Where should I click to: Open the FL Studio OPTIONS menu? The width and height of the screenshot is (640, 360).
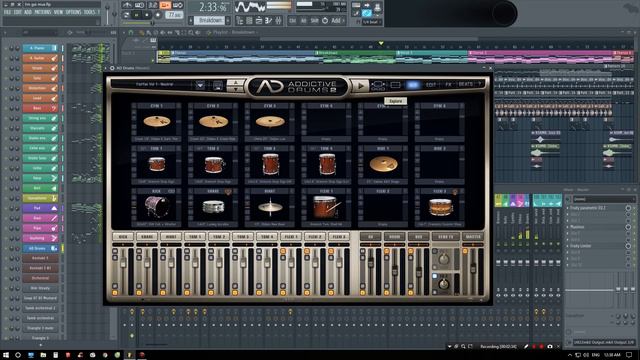coord(73,13)
